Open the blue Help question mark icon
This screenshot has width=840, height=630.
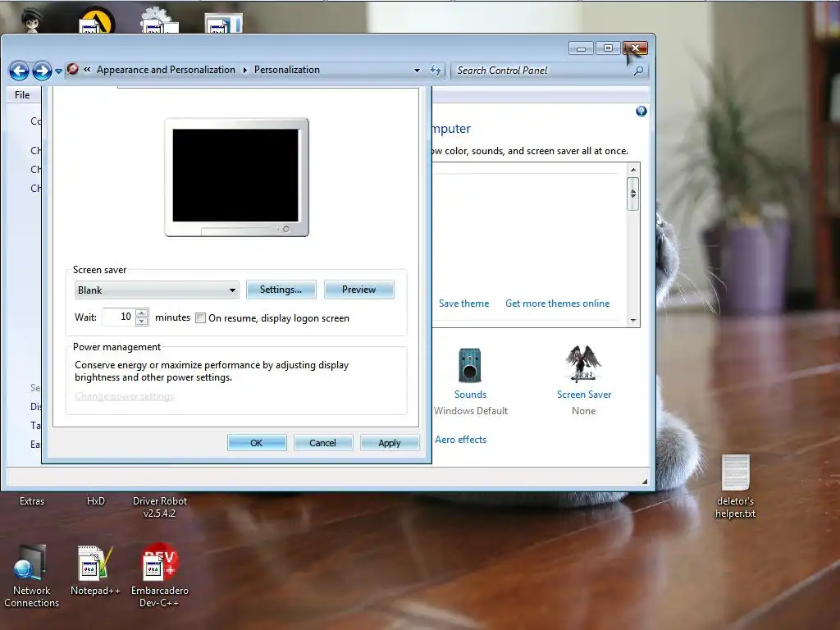pyautogui.click(x=641, y=112)
